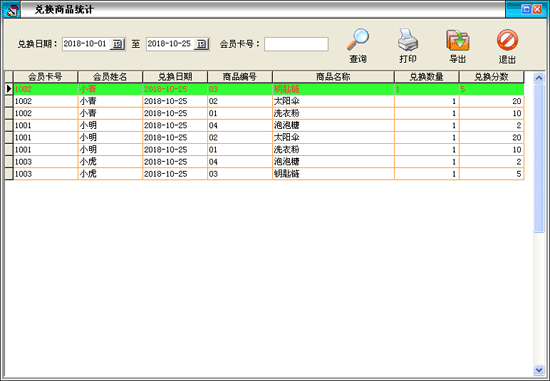Click the 商品名称 column header
The height and width of the screenshot is (381, 550).
tap(333, 76)
